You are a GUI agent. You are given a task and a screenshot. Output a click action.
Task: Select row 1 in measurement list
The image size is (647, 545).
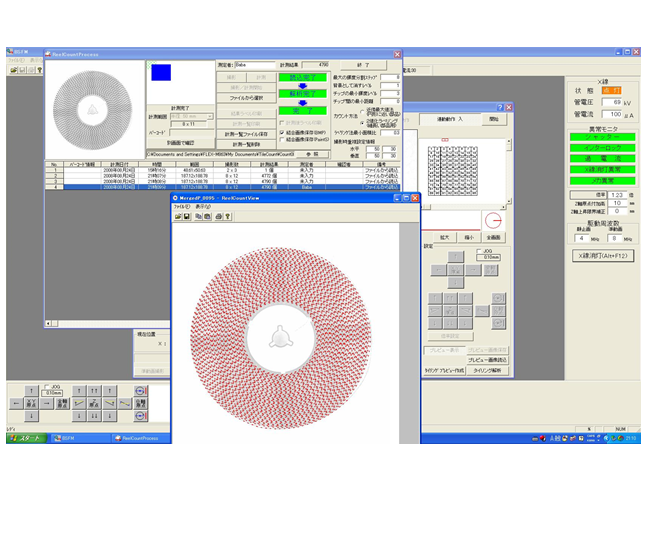(x=222, y=170)
